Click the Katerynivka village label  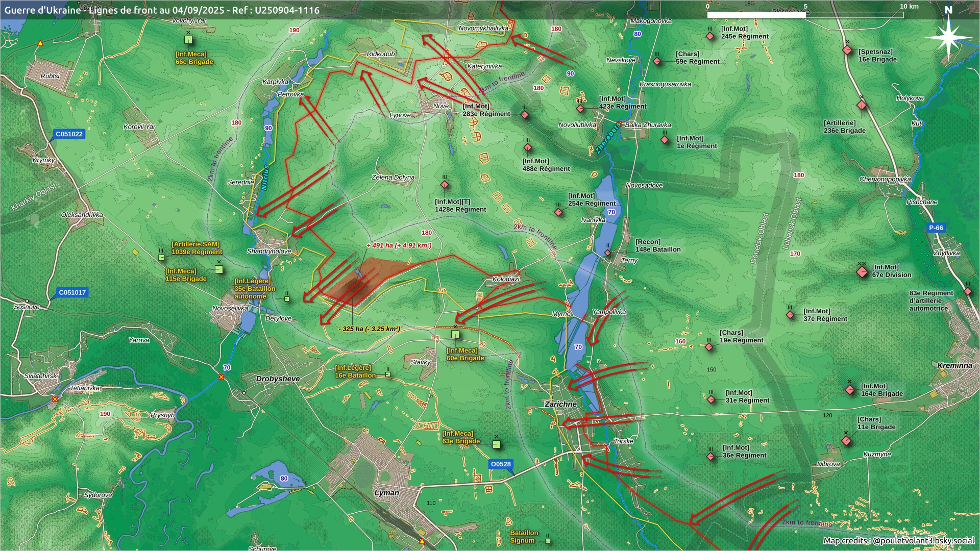point(484,66)
